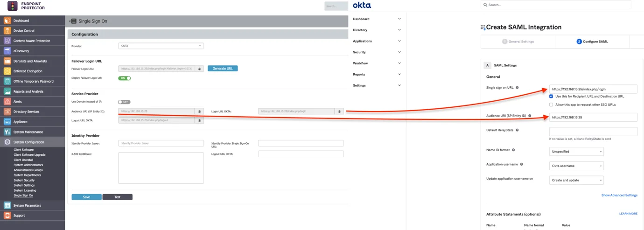The image size is (644, 230).
Task: Focus Okta Default RelayState field
Action: (593, 132)
